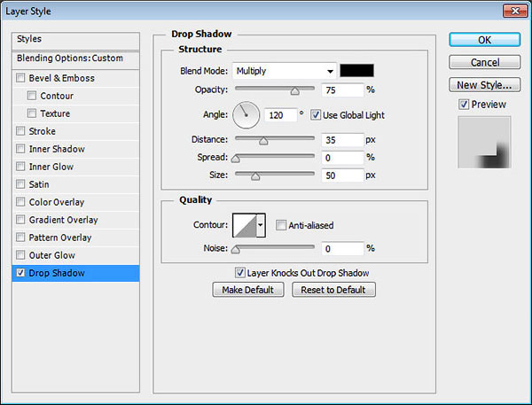The image size is (532, 405).
Task: Click Reset to Default button
Action: pyautogui.click(x=333, y=290)
